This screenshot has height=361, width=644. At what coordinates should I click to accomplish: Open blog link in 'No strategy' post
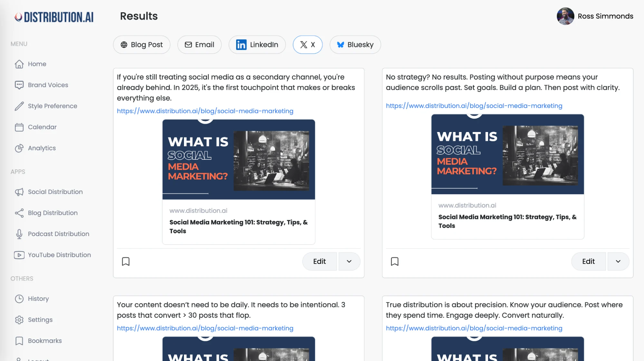474,106
